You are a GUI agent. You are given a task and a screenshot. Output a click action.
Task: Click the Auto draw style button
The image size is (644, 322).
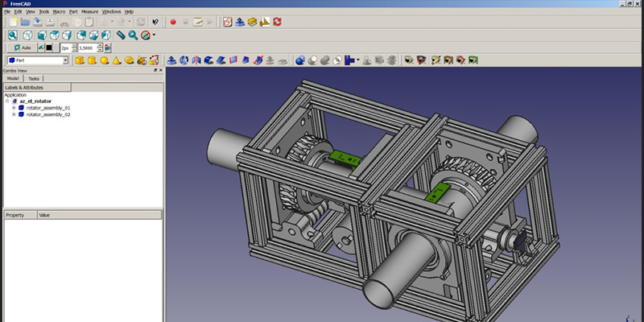coord(22,47)
